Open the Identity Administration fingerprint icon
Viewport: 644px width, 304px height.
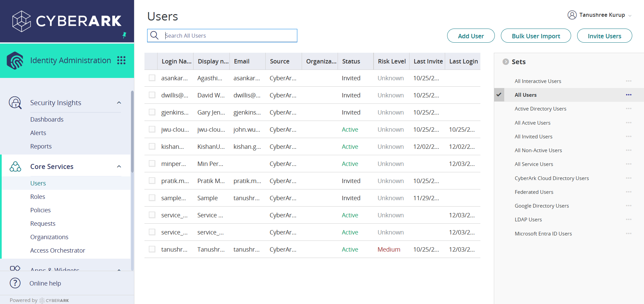pyautogui.click(x=15, y=60)
